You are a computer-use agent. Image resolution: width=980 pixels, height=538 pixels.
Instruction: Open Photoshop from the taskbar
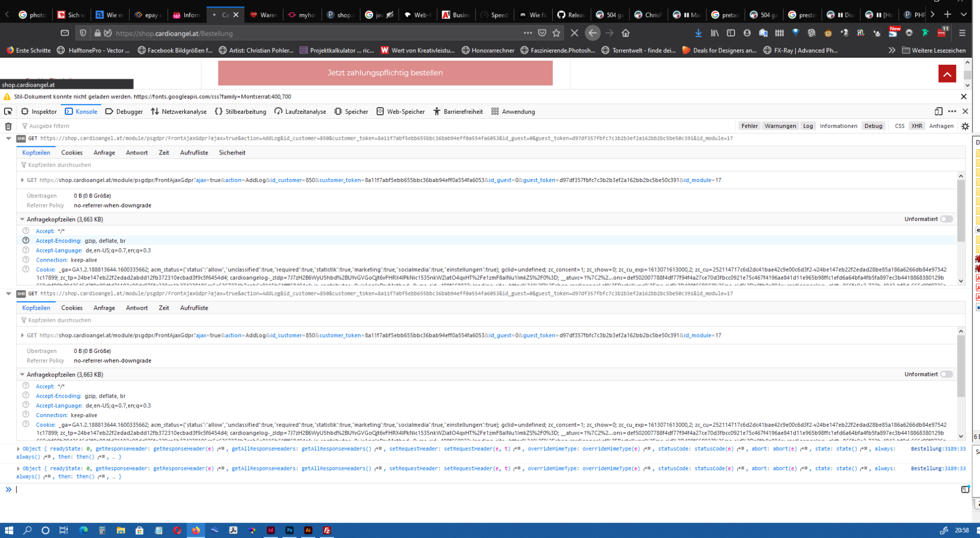coord(289,530)
